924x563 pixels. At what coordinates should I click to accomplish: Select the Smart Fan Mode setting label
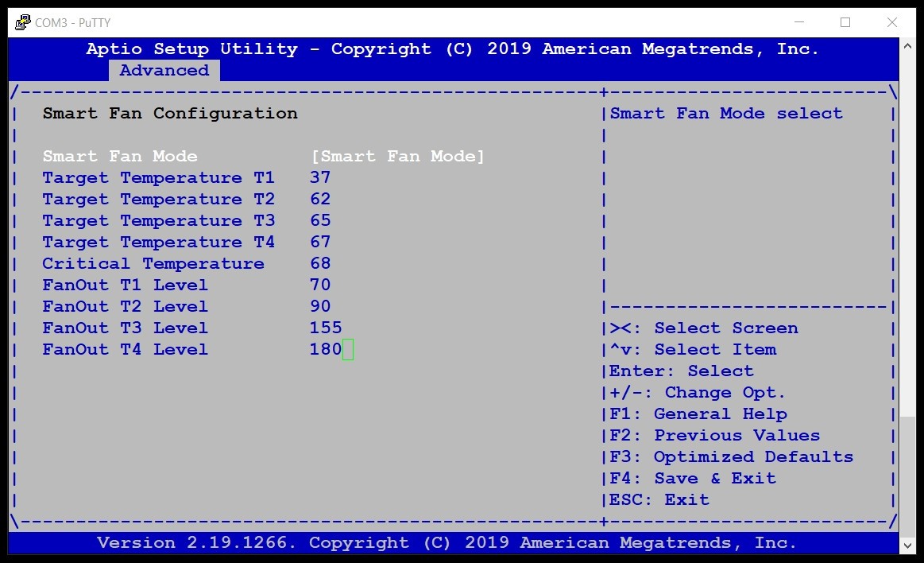(x=120, y=156)
